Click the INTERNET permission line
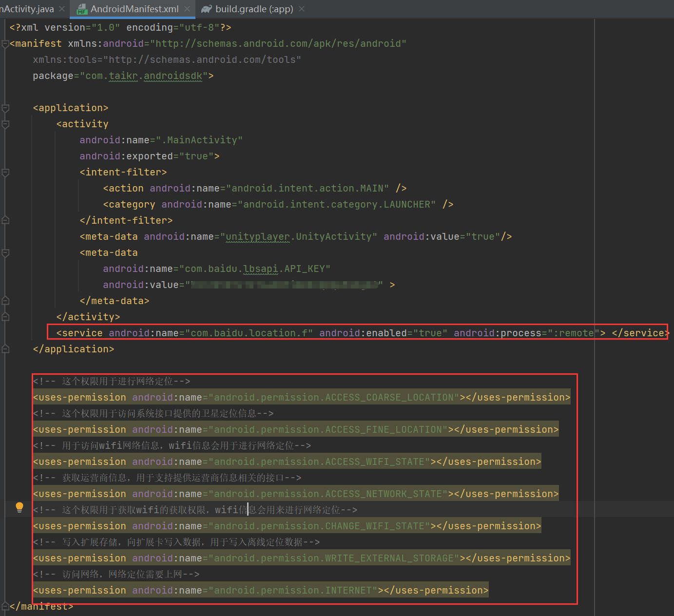The height and width of the screenshot is (616, 674). point(261,590)
